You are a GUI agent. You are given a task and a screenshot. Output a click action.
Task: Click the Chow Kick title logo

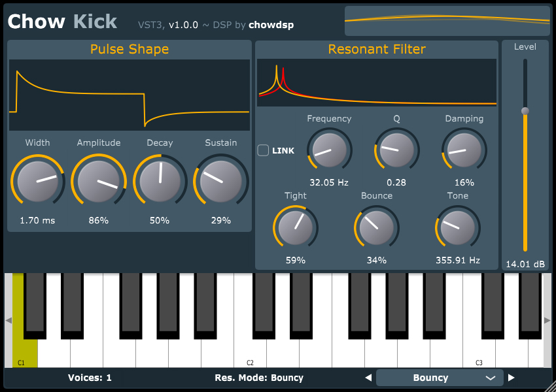pos(62,22)
